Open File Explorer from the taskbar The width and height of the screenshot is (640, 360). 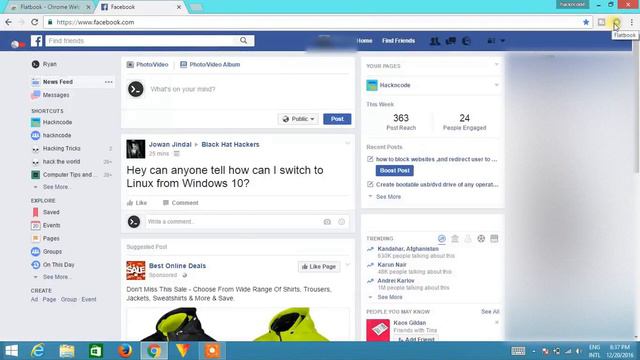pyautogui.click(x=67, y=351)
